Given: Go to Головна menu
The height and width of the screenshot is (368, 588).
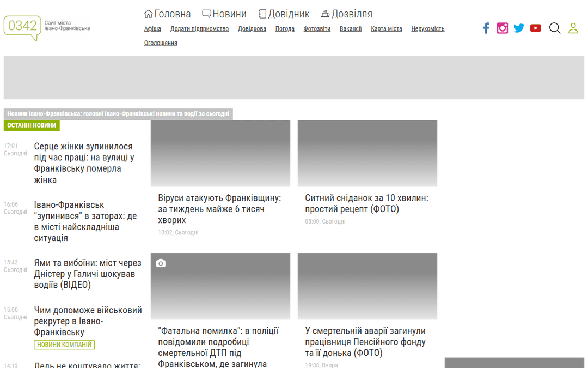Looking at the screenshot, I should coord(167,14).
